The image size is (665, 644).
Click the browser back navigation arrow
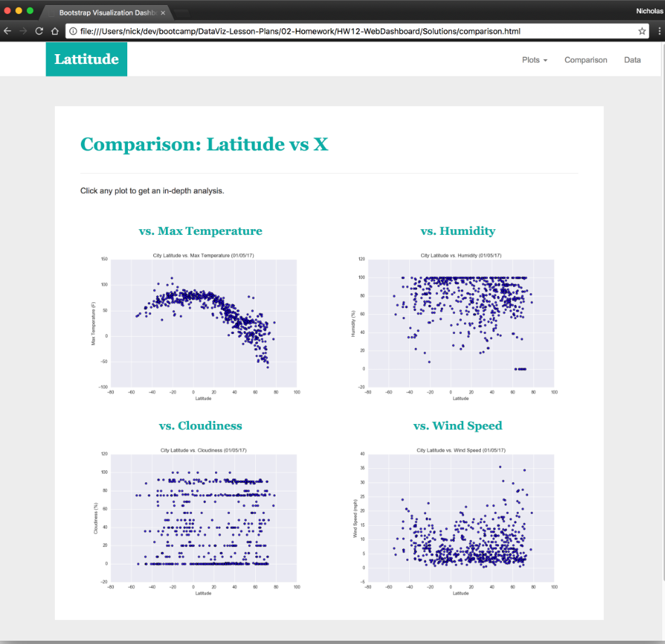click(x=7, y=31)
